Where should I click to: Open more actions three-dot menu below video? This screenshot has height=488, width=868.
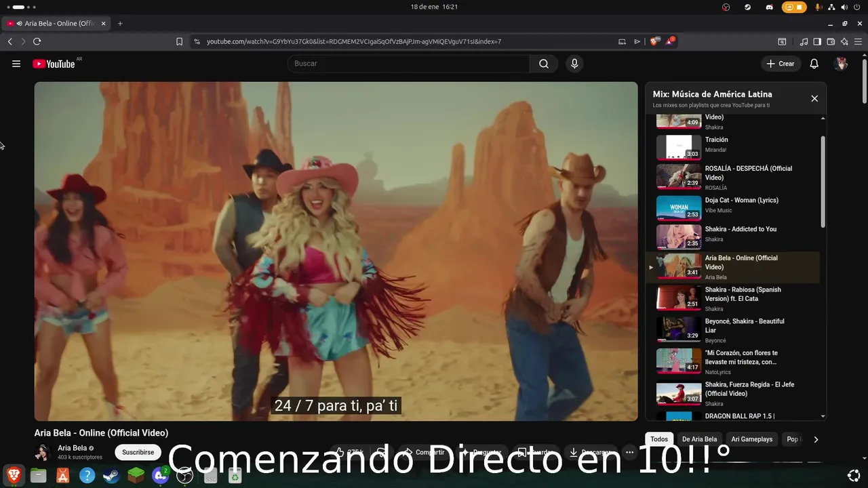629,452
